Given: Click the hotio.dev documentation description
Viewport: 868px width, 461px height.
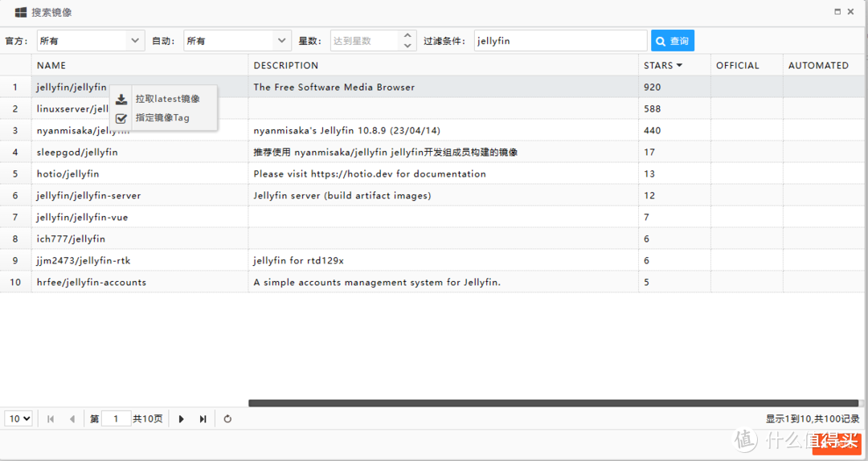Looking at the screenshot, I should click(370, 173).
